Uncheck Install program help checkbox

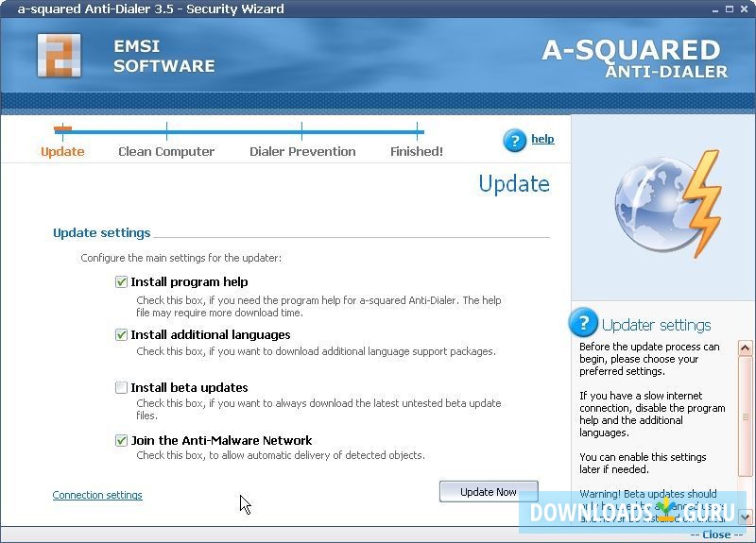tap(121, 281)
